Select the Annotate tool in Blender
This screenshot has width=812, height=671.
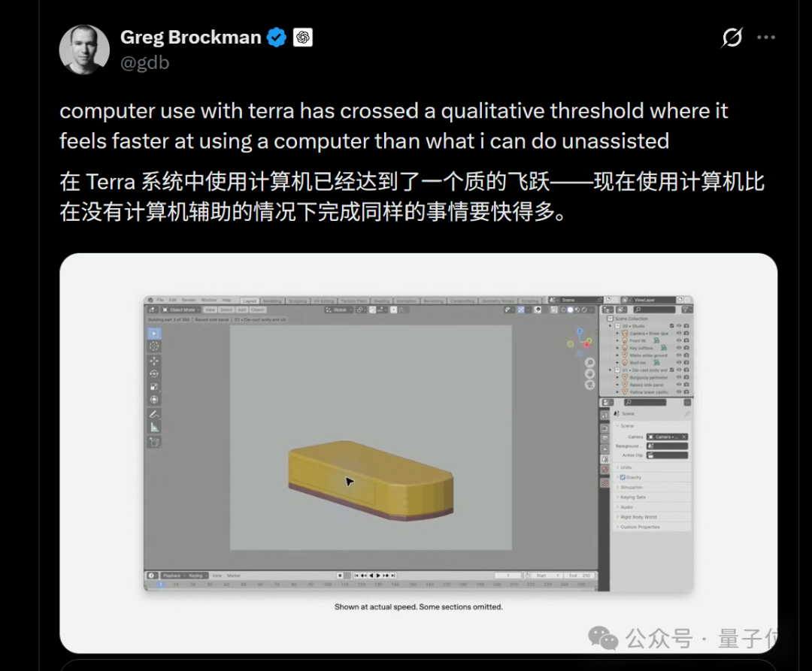click(x=154, y=414)
